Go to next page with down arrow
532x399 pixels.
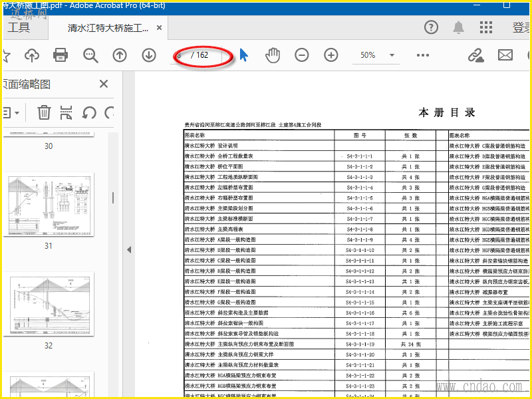pos(148,55)
